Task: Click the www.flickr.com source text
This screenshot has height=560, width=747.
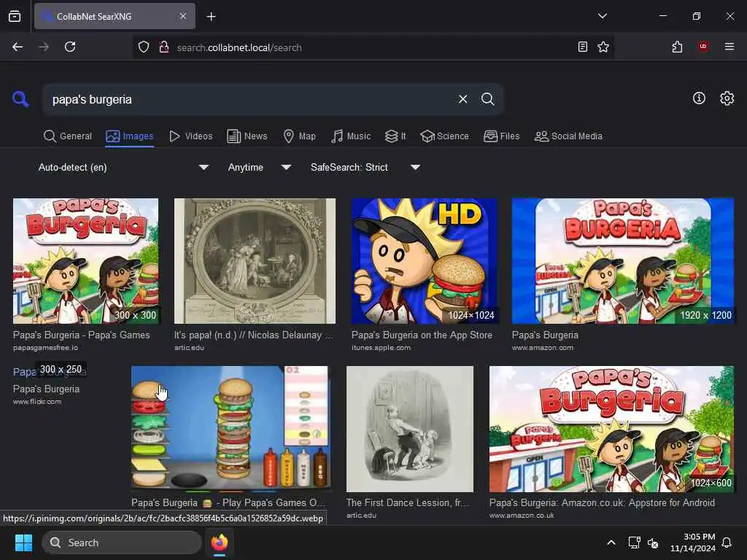Action: click(36, 402)
